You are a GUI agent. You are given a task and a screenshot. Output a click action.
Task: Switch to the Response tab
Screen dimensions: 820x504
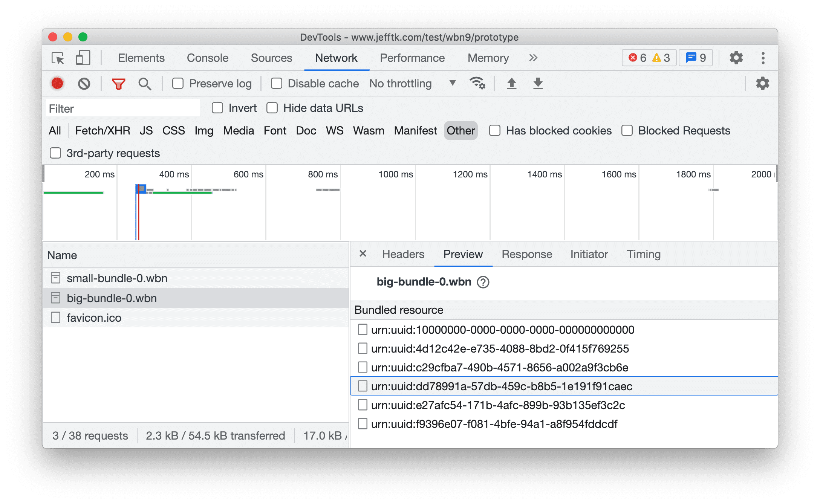526,255
